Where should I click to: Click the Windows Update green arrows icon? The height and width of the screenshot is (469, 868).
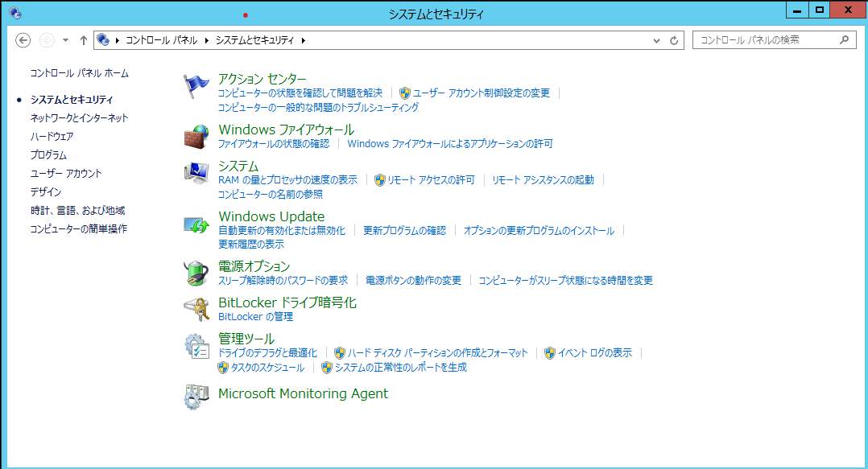click(x=196, y=224)
